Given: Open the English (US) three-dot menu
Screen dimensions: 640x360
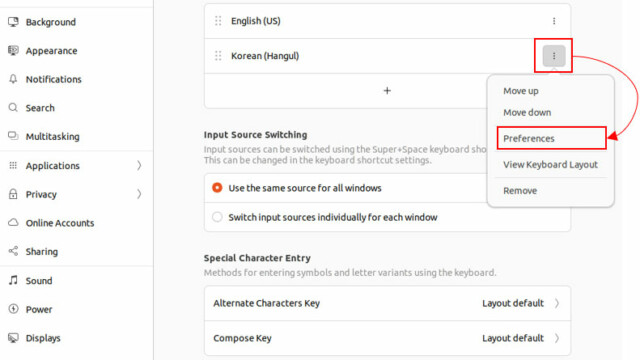Looking at the screenshot, I should (x=554, y=21).
